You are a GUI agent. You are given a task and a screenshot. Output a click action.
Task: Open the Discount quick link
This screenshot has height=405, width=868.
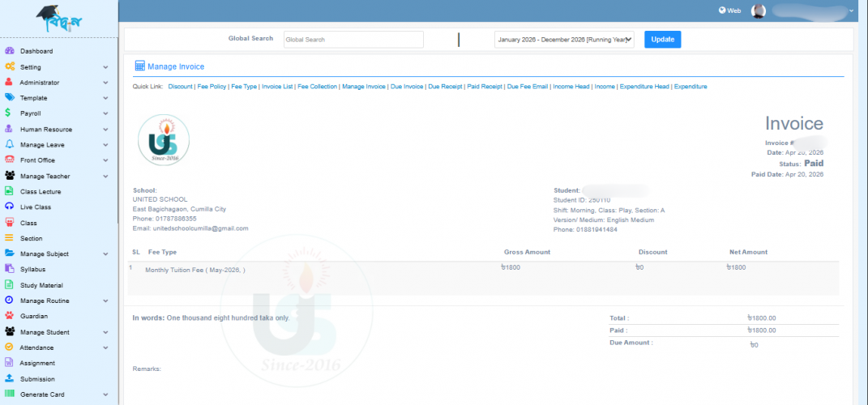(181, 87)
